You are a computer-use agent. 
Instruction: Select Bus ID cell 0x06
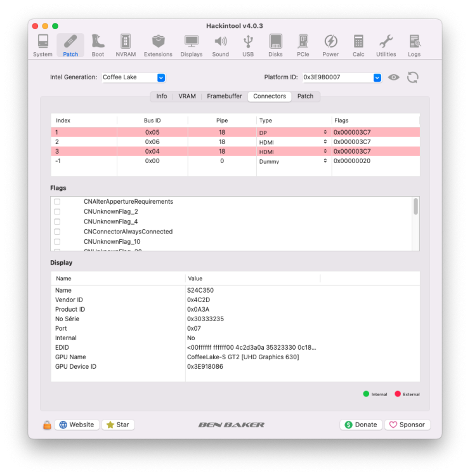[152, 142]
